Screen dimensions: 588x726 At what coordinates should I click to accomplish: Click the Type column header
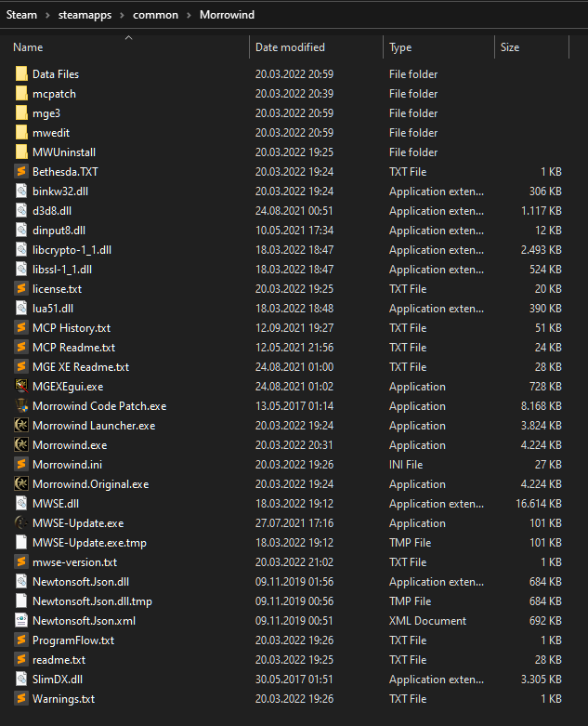tap(400, 47)
